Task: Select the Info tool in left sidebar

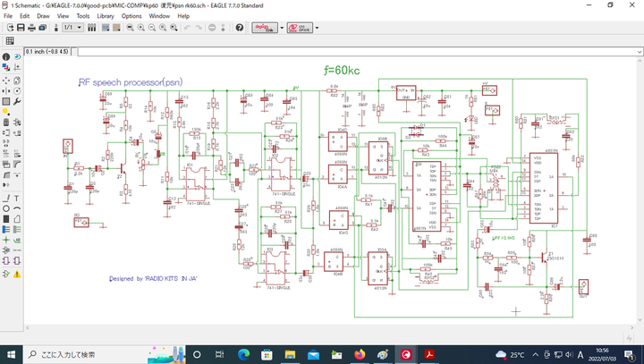Action: (6, 57)
